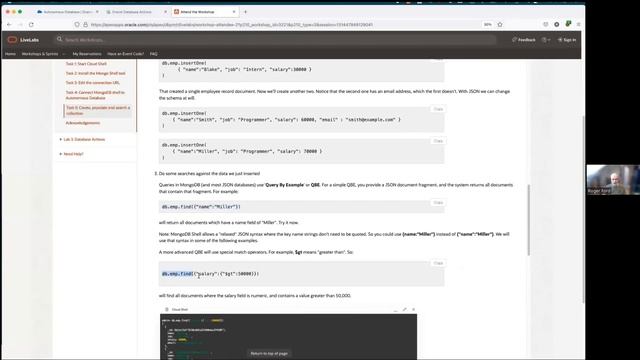Open the green extension icon in browser toolbar
The image size is (640, 360).
click(568, 24)
